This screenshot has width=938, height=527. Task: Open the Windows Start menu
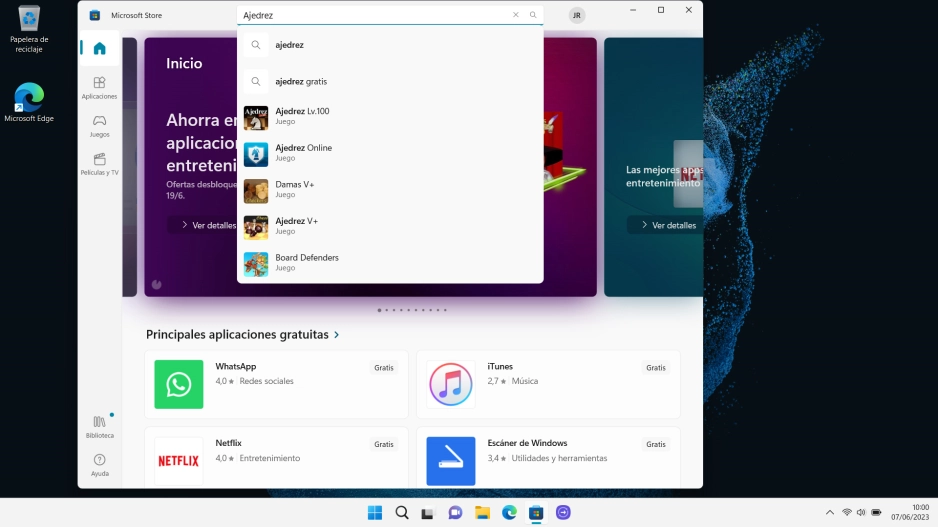[x=375, y=513]
